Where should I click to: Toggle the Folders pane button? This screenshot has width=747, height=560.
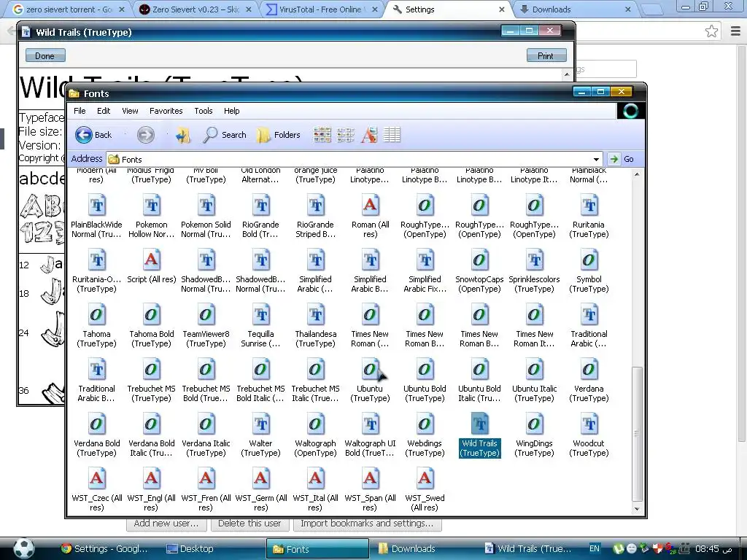point(278,135)
